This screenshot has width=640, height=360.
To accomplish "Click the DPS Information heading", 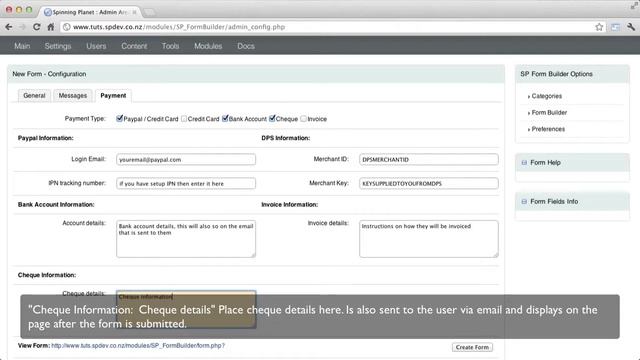I will 286,138.
